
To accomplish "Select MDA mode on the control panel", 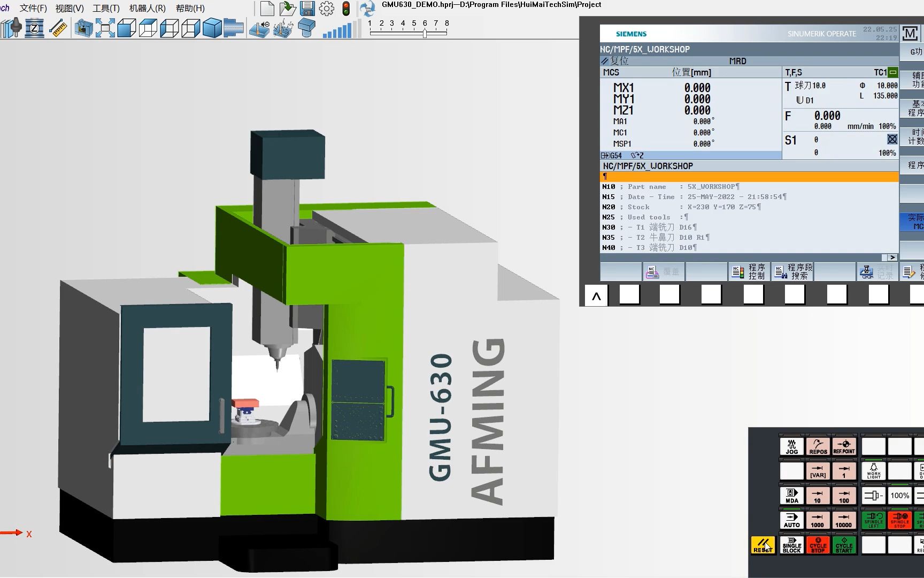I will coord(792,496).
